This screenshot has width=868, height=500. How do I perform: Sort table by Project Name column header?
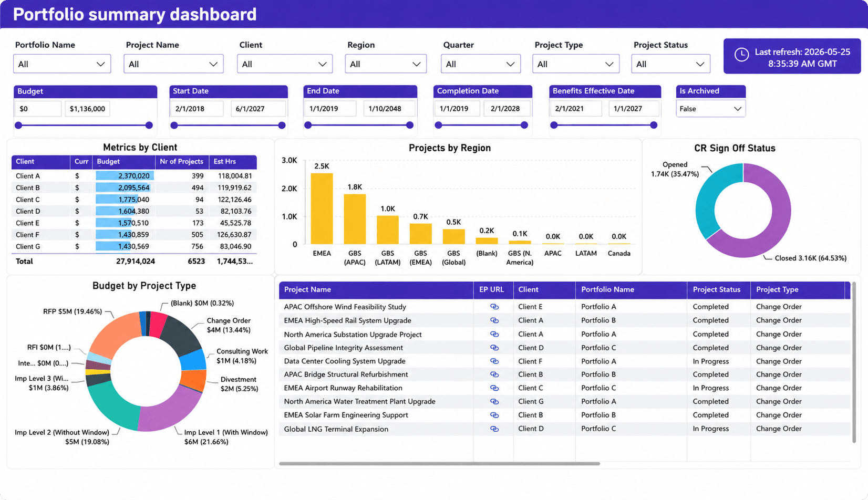pos(307,289)
